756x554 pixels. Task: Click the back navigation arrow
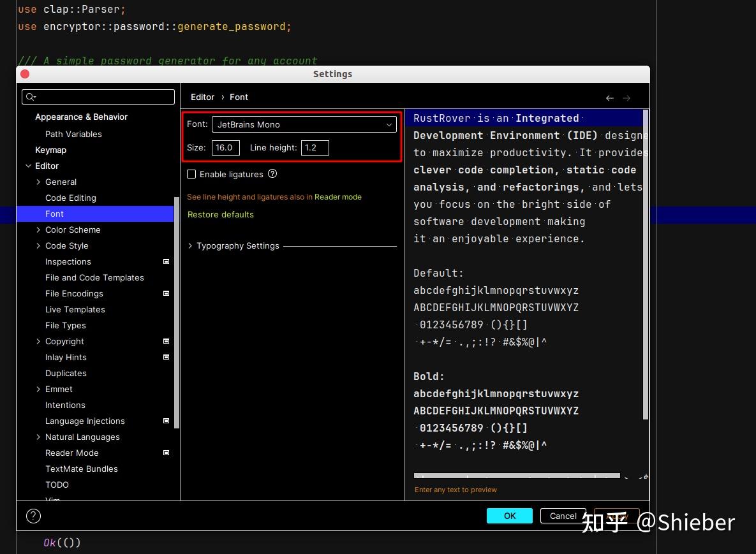[609, 98]
